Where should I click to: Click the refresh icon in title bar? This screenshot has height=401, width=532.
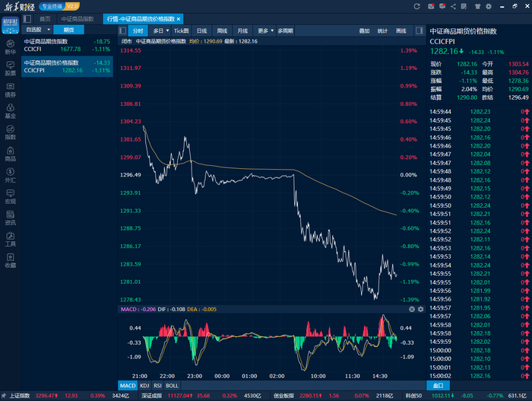(416, 6)
